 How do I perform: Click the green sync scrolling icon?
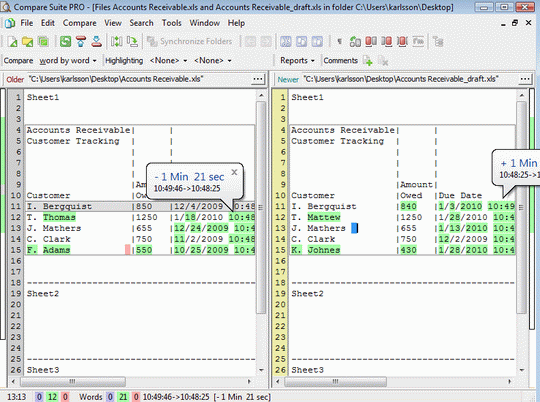355,42
